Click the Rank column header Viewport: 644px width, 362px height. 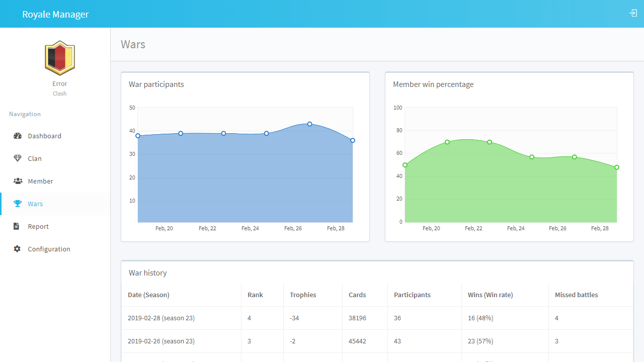pyautogui.click(x=255, y=295)
